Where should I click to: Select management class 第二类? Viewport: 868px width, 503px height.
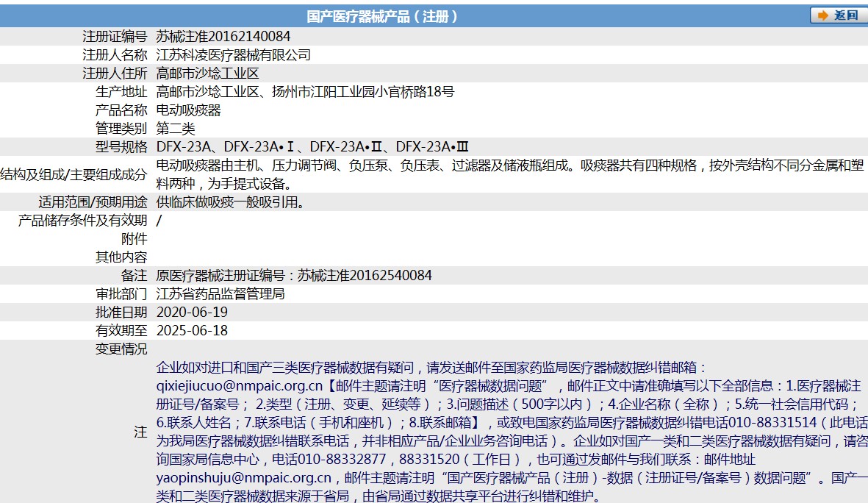click(x=176, y=129)
